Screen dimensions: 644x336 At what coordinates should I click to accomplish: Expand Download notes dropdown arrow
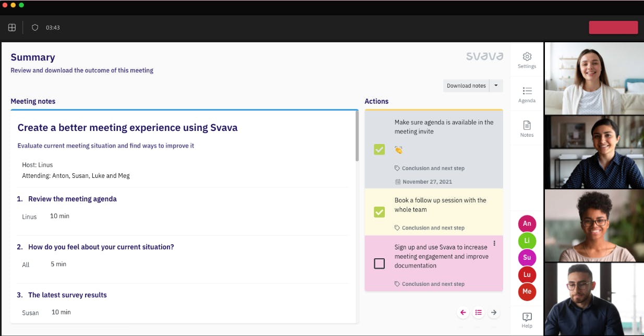pos(496,86)
